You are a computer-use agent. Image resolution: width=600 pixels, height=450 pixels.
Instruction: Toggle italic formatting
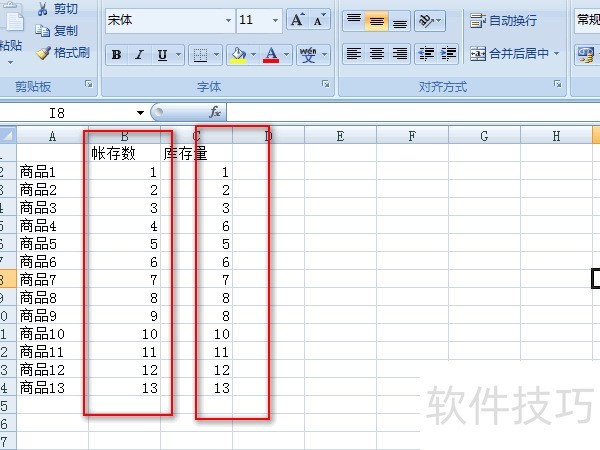tap(139, 55)
